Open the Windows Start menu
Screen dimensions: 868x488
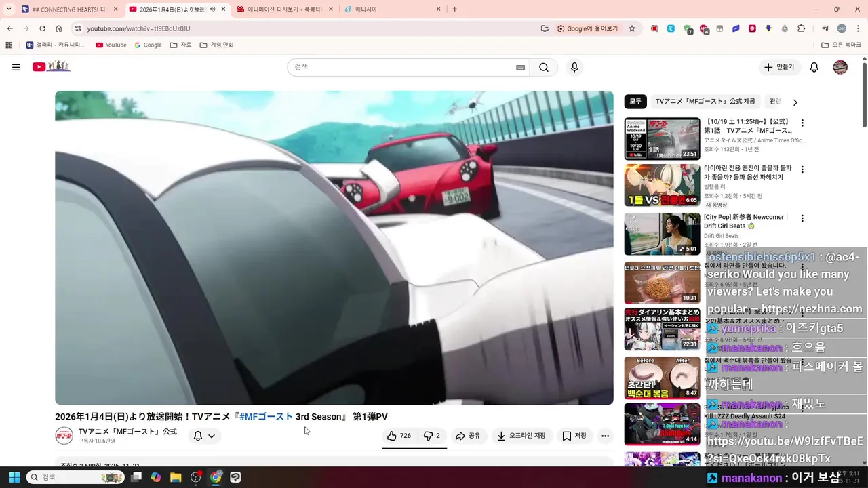(x=14, y=477)
